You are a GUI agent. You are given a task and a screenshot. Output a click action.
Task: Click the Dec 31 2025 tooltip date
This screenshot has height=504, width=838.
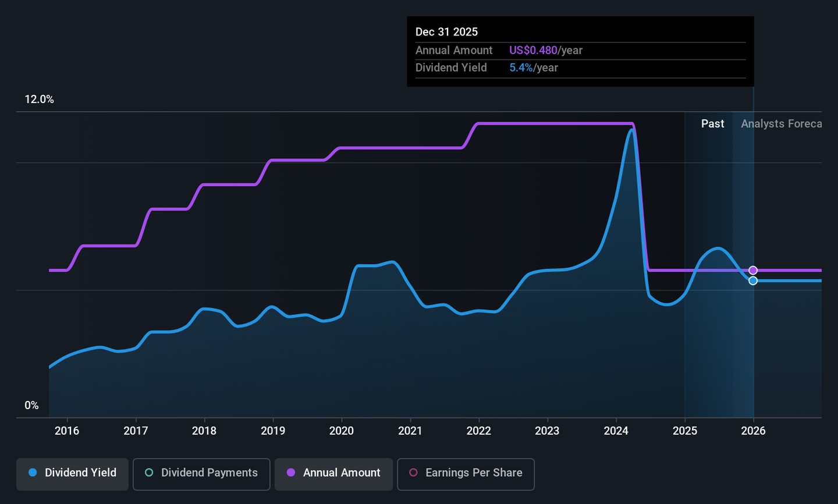[x=446, y=32]
